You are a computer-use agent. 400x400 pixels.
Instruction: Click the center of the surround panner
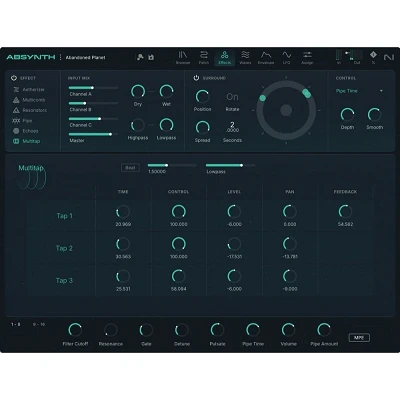[x=286, y=110]
